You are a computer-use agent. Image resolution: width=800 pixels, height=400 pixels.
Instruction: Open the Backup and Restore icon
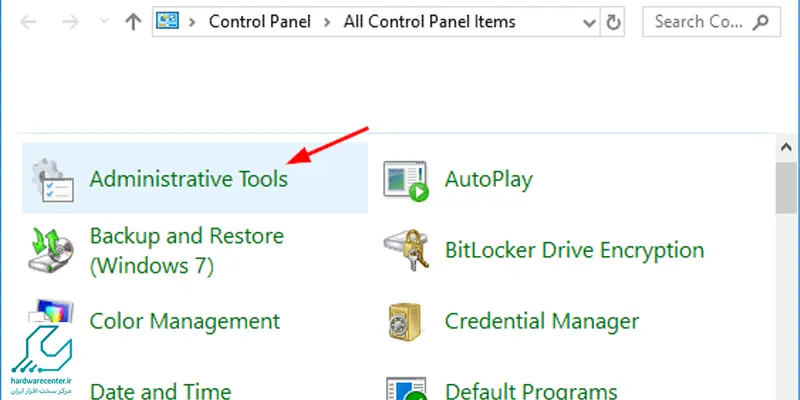(51, 250)
